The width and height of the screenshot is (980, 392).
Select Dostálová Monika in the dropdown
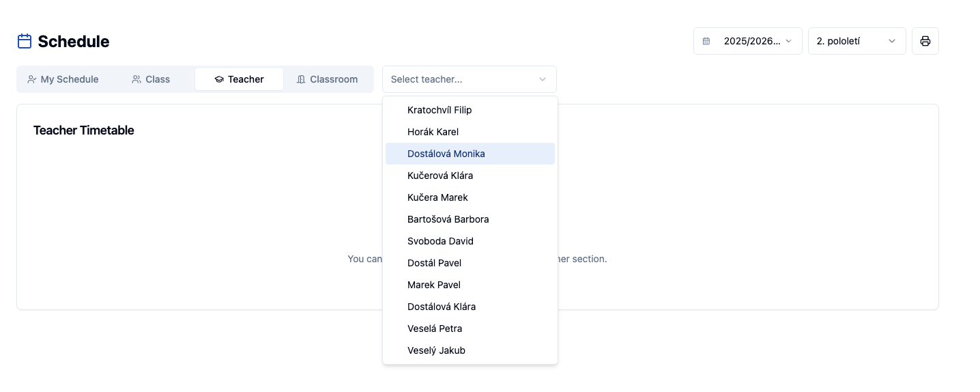[x=470, y=154]
